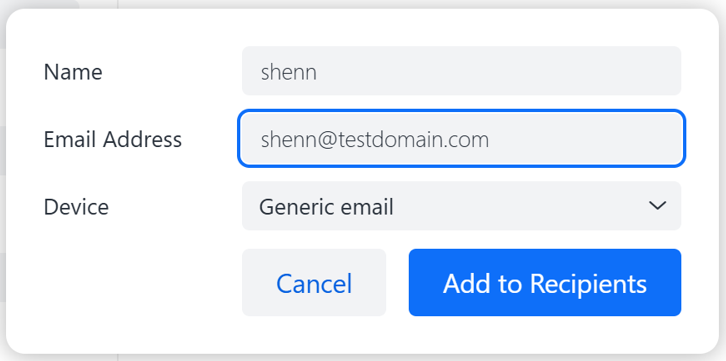
Task: Select the Generic email text in Device combo
Action: coord(326,206)
